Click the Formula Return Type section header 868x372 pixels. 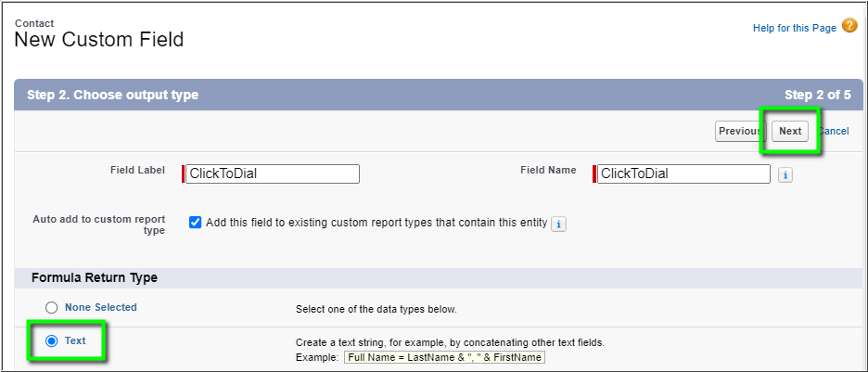point(95,278)
